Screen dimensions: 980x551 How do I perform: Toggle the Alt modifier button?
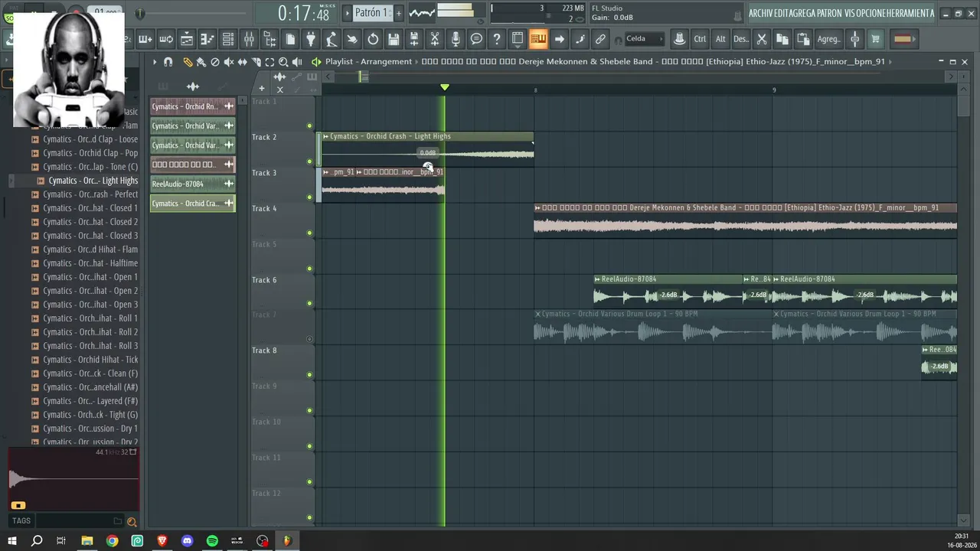720,39
